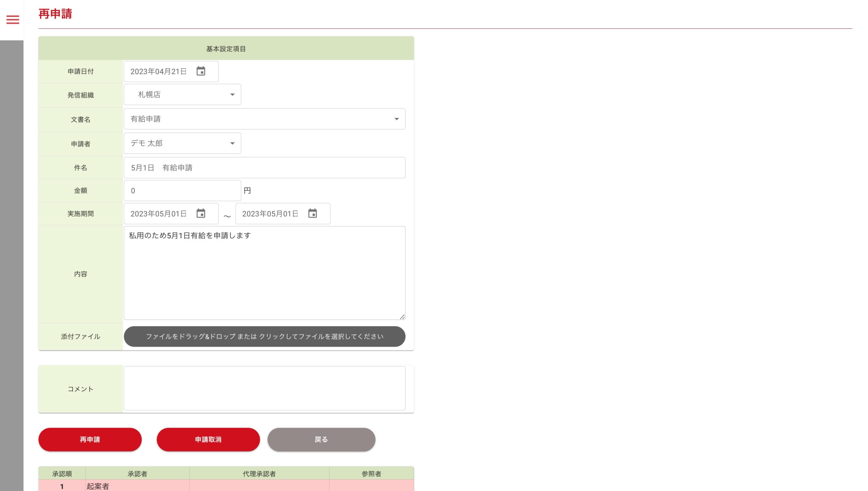Click the 代理承認者 column header
The image size is (868, 491).
[259, 474]
